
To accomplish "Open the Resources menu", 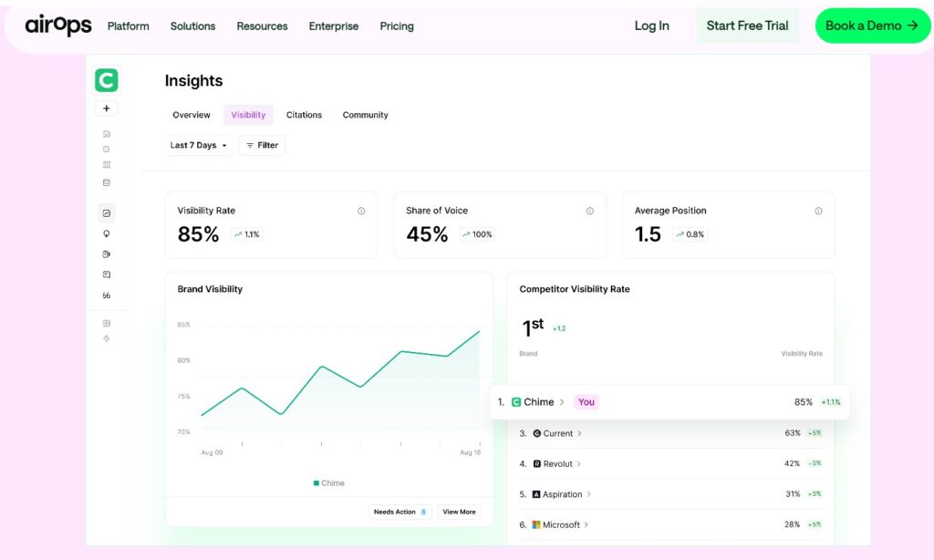I will point(262,26).
